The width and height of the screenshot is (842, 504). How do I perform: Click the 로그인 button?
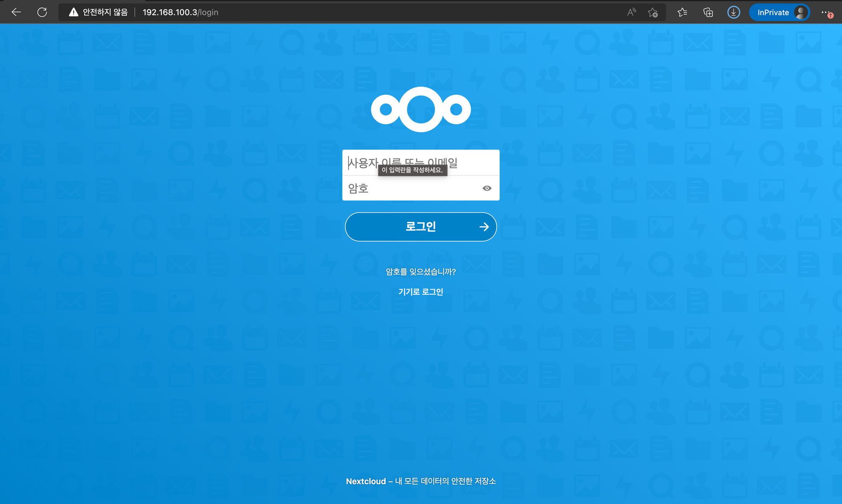pyautogui.click(x=421, y=227)
